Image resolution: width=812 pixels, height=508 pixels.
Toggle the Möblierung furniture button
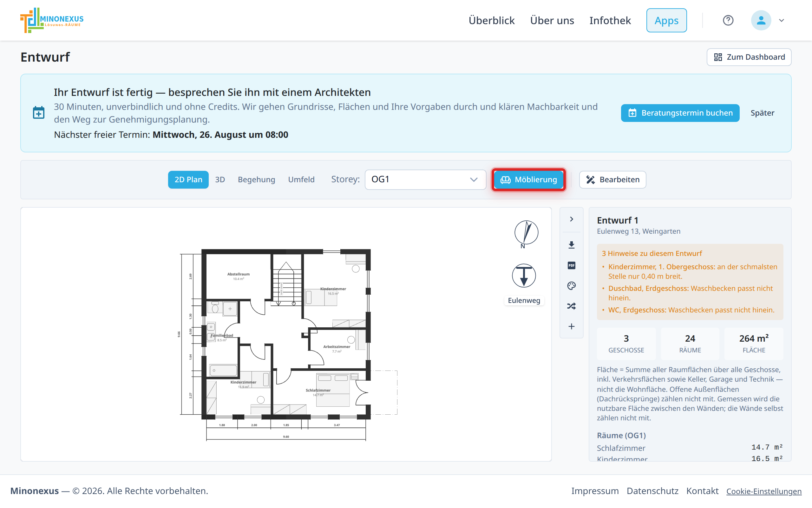(x=528, y=180)
